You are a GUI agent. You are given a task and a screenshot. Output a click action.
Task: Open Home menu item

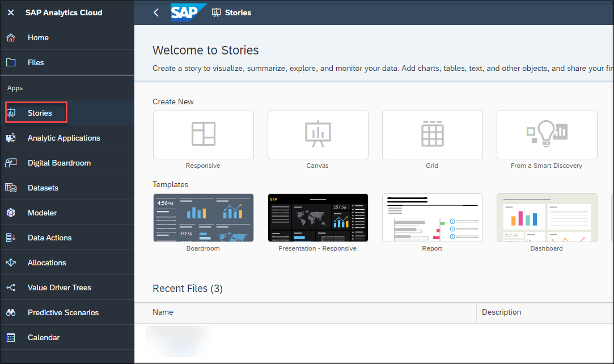tap(67, 37)
